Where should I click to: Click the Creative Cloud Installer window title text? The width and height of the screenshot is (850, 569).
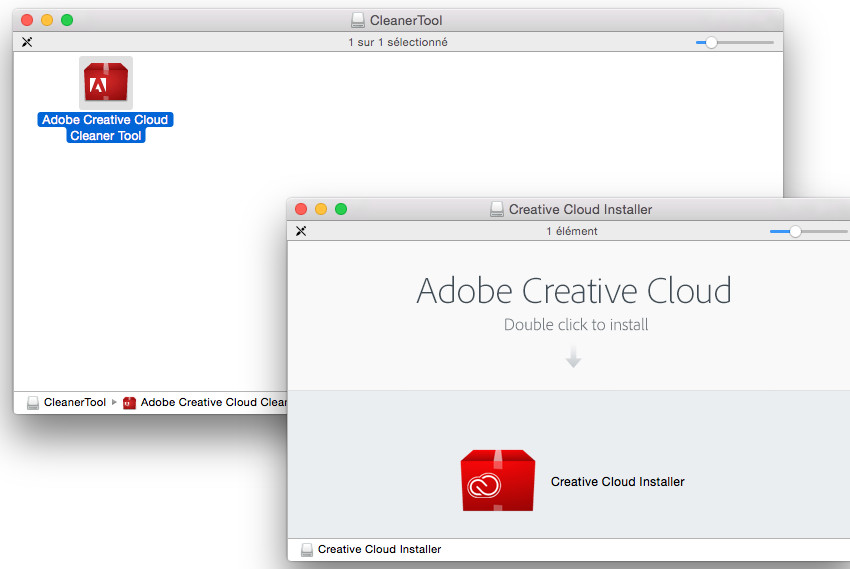580,209
